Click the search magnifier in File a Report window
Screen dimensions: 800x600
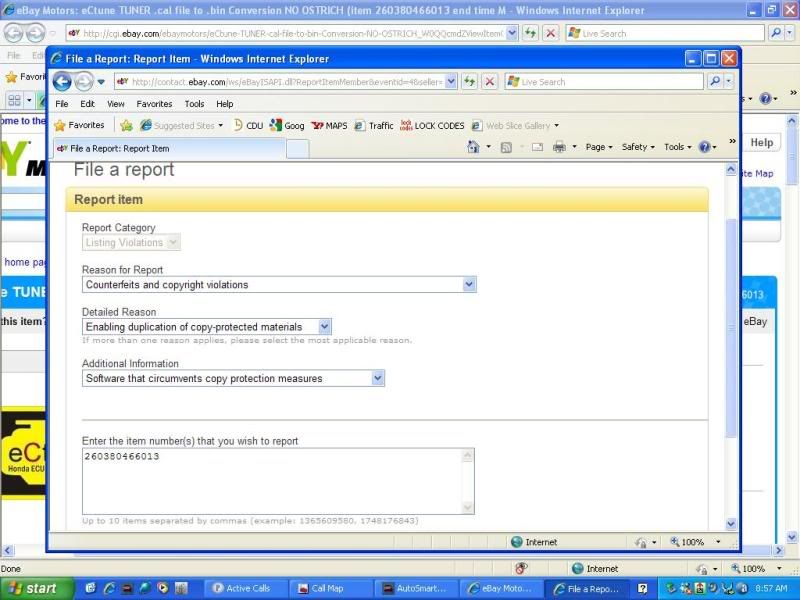[x=715, y=82]
